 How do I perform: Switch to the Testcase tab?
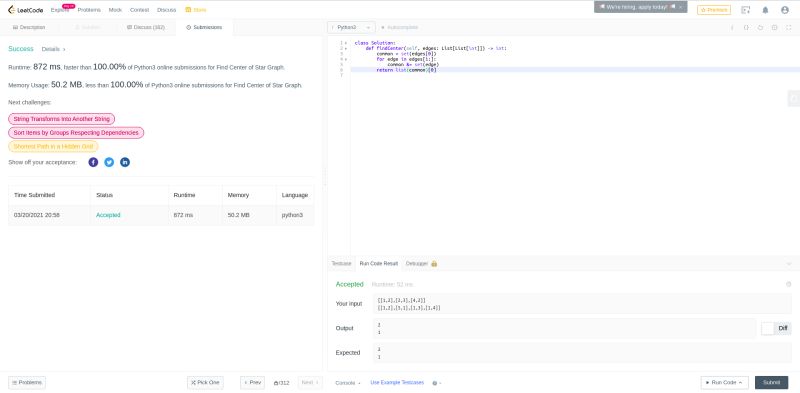[341, 264]
